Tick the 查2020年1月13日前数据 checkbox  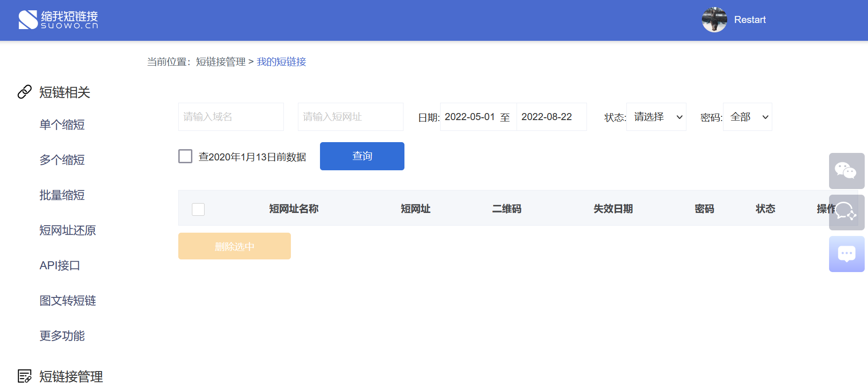185,156
